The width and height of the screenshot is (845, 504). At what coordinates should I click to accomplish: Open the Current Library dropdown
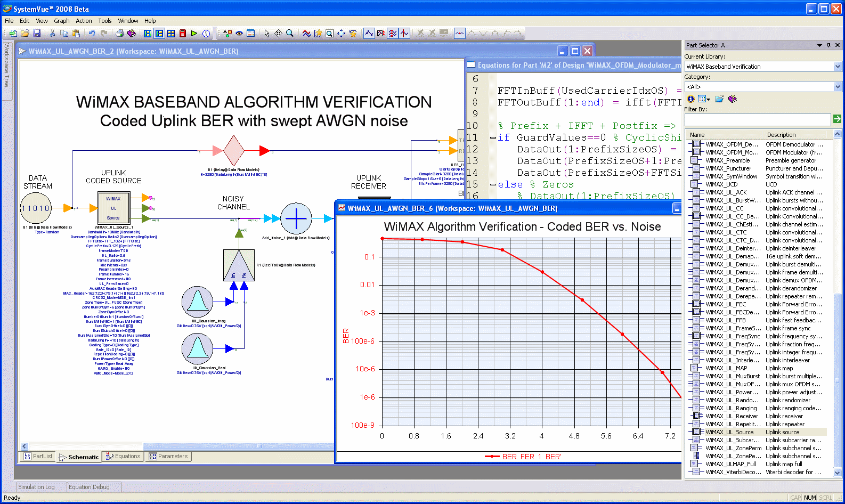(x=837, y=67)
